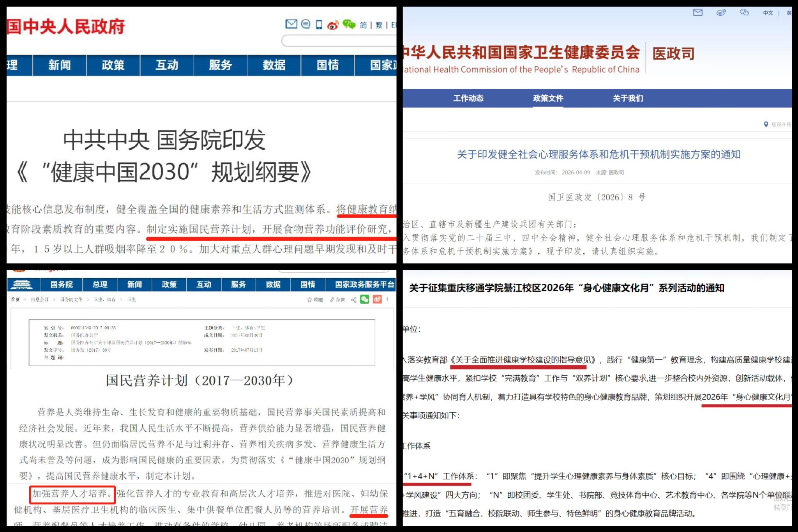
Task: Click the envelope icon on the 国家卫生健康委员会 page
Action: point(698,12)
